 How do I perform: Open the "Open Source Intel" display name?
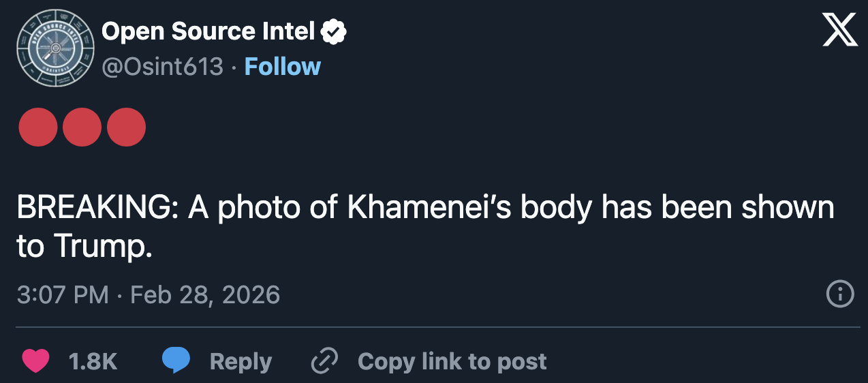coord(208,31)
